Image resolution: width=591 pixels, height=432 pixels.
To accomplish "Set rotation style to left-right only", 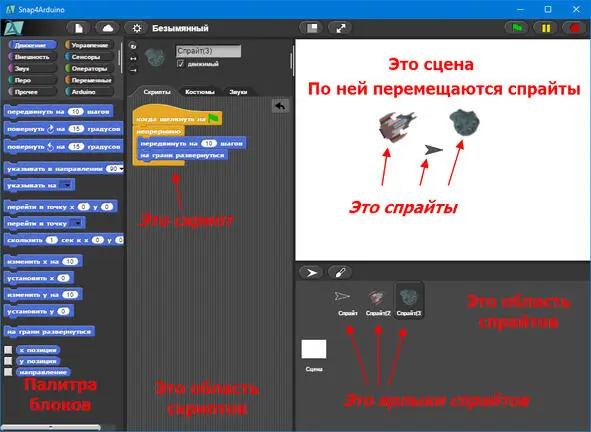I will [x=133, y=58].
